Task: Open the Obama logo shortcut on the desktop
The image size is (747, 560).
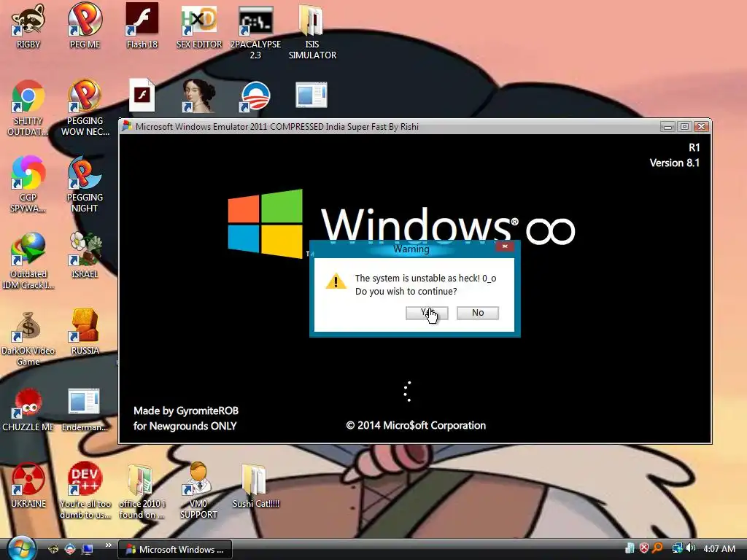Action: pyautogui.click(x=255, y=96)
